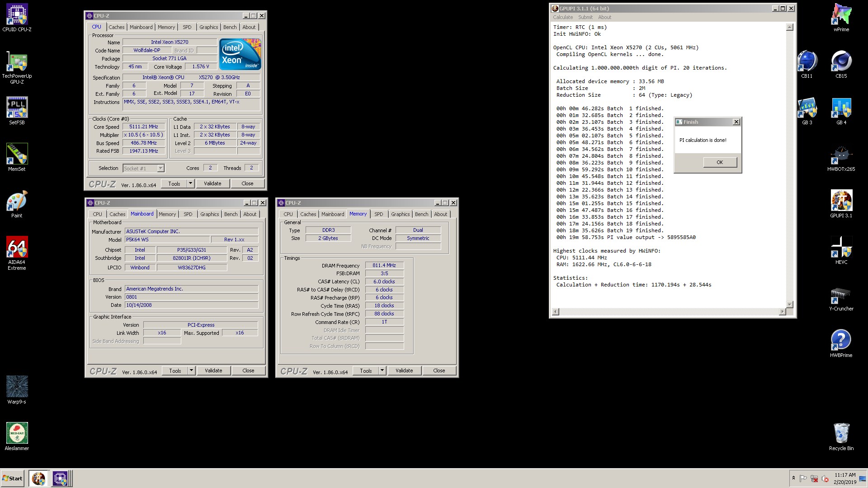Click the BIOS version 0801 field
This screenshot has height=488, width=868.
point(191,297)
